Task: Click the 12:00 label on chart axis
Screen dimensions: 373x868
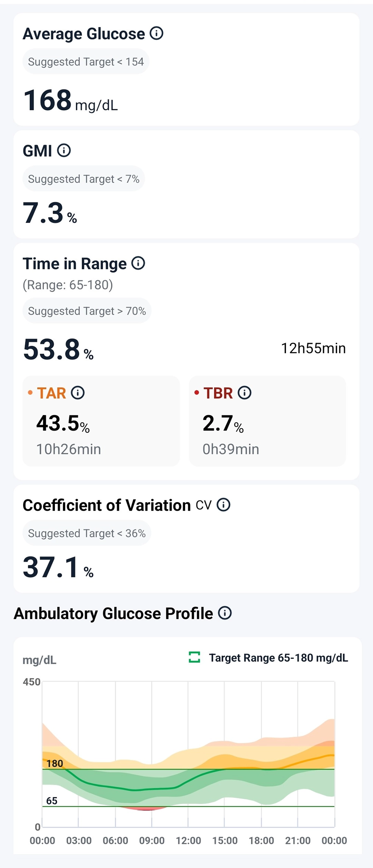Action: tap(188, 841)
